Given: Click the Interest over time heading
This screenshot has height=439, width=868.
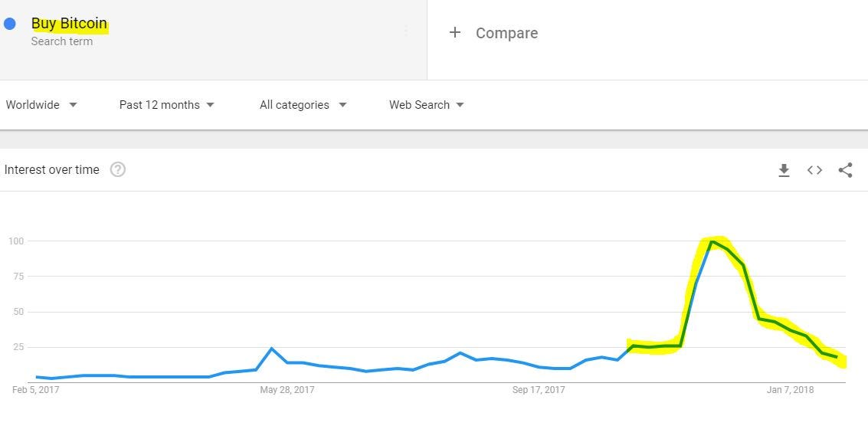Looking at the screenshot, I should tap(51, 169).
